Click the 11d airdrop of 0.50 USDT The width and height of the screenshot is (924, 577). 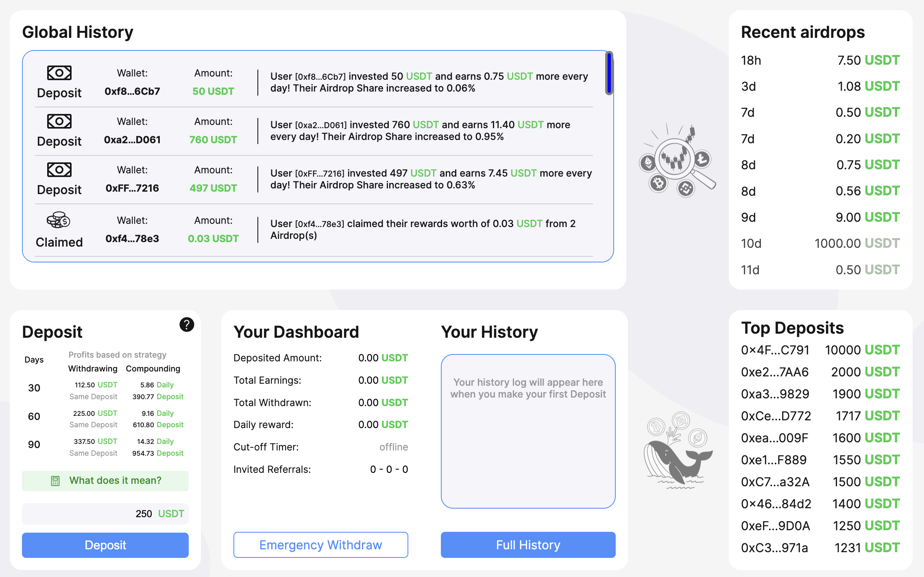coord(820,270)
